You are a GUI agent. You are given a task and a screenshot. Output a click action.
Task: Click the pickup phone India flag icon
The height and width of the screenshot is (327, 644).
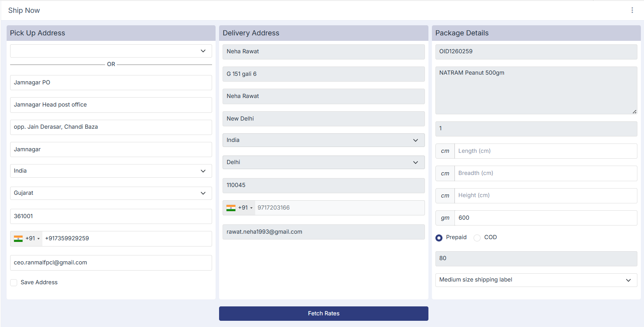(x=18, y=239)
